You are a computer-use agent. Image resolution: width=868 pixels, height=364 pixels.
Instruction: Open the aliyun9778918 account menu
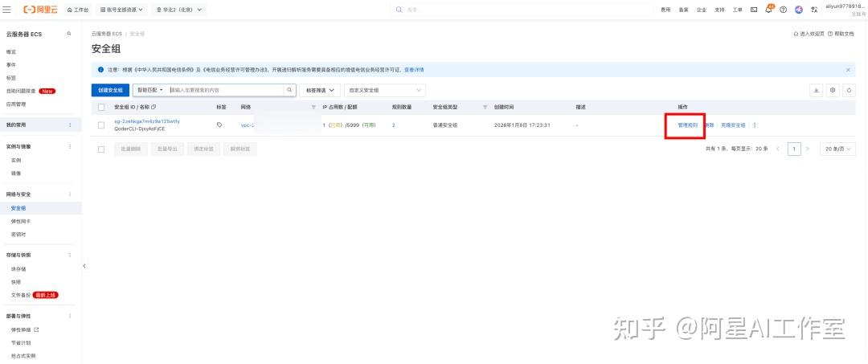tap(845, 9)
